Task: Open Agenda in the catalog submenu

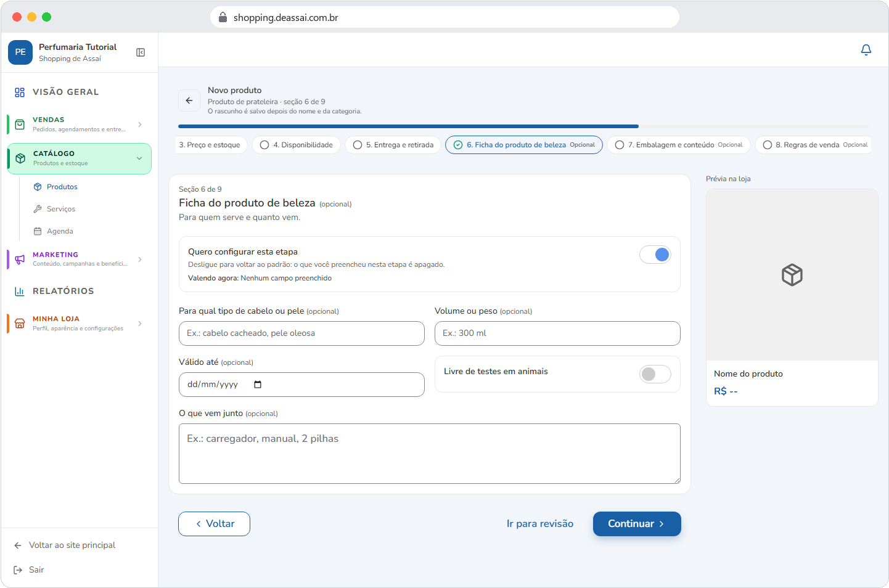Action: [60, 231]
